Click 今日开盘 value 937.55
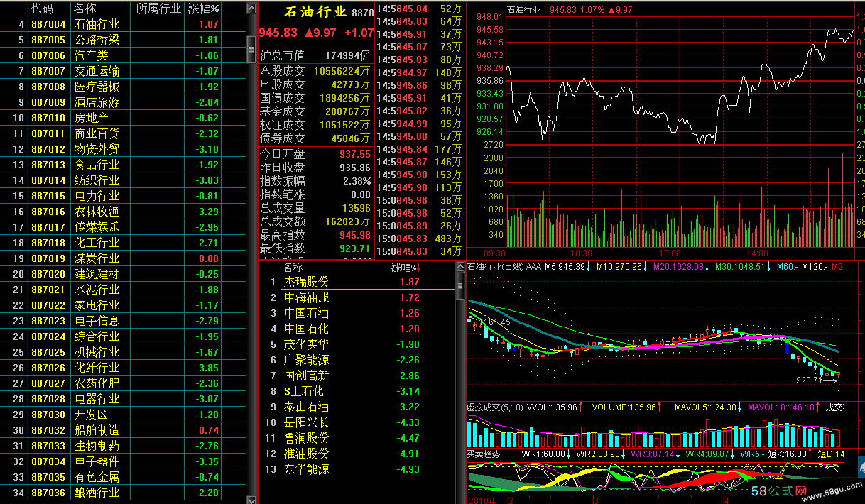Screen dimensions: 865x504 (355, 154)
